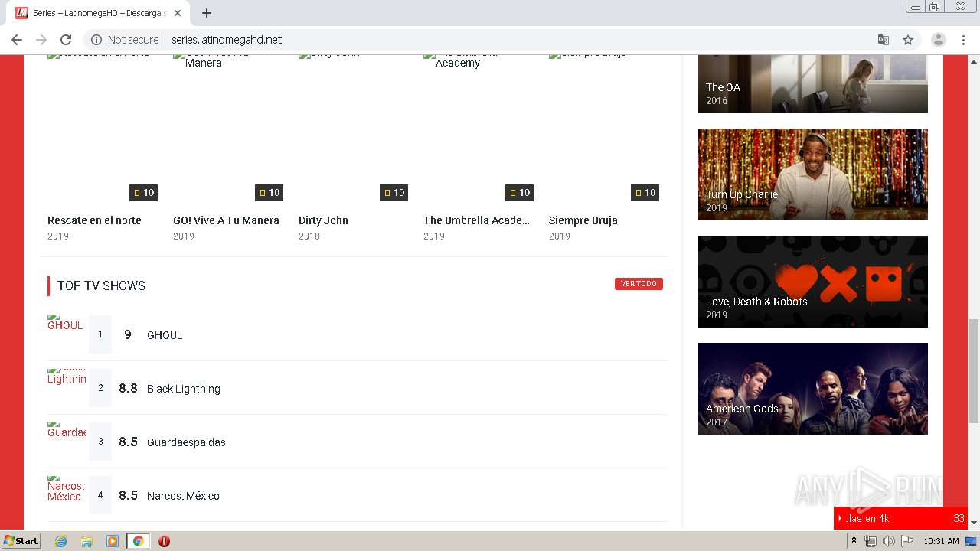Open Turn Up Charlie sidebar card

(813, 174)
